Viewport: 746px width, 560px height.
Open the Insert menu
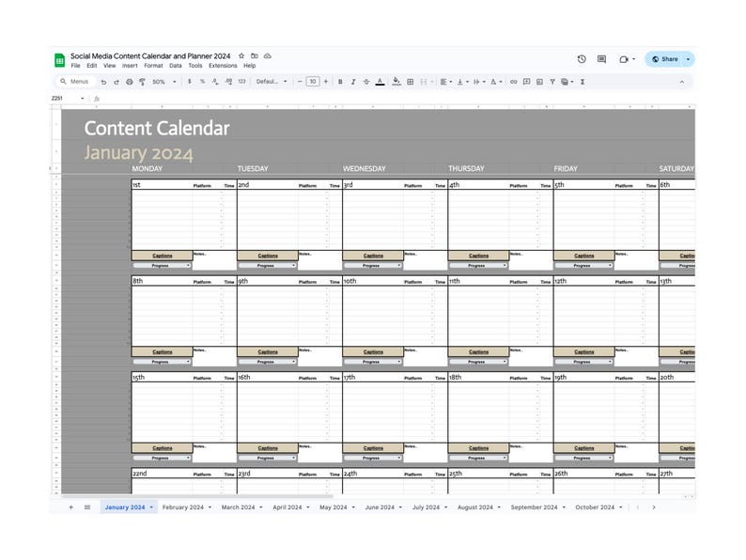[x=130, y=66]
